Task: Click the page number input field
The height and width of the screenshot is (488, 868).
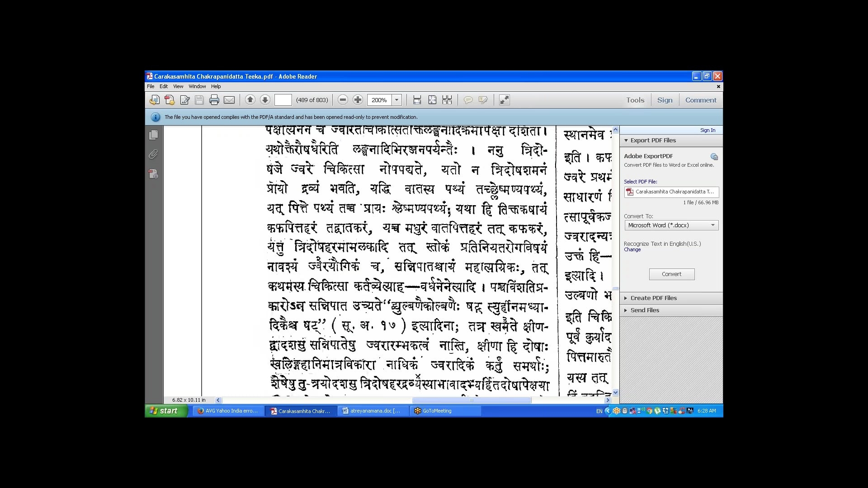Action: 283,100
